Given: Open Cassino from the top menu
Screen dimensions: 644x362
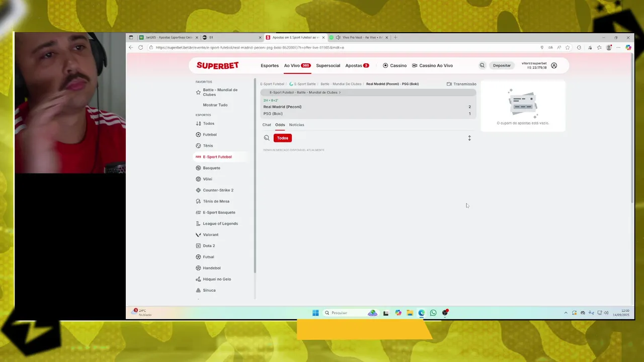Looking at the screenshot, I should point(394,65).
